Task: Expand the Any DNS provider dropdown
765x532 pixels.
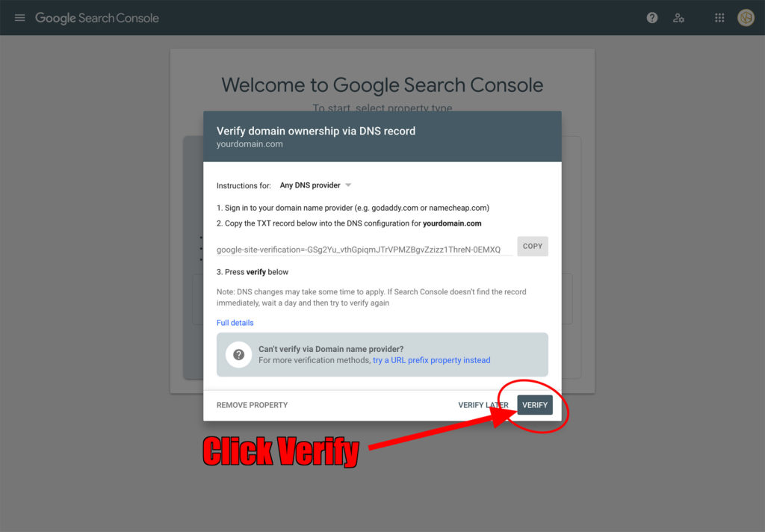Action: click(x=315, y=185)
